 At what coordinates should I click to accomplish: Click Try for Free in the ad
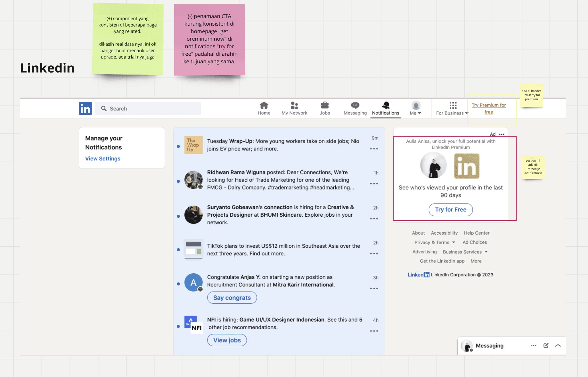[451, 210]
